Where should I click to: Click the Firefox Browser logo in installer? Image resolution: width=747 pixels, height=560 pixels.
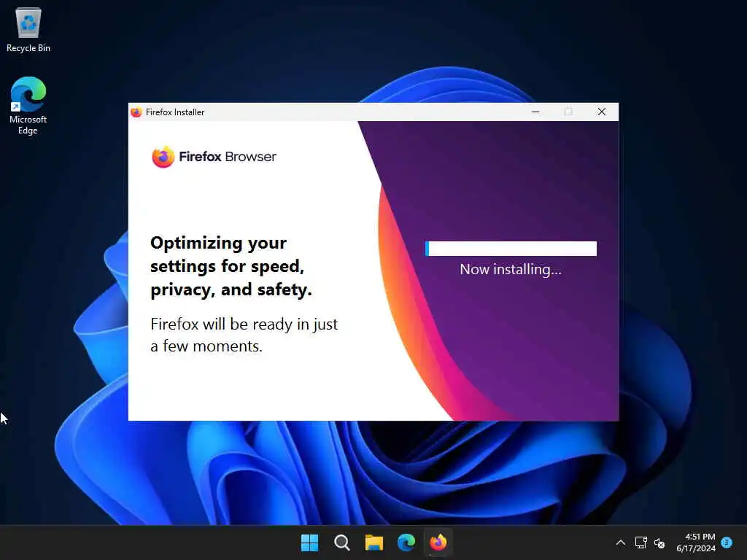point(214,157)
